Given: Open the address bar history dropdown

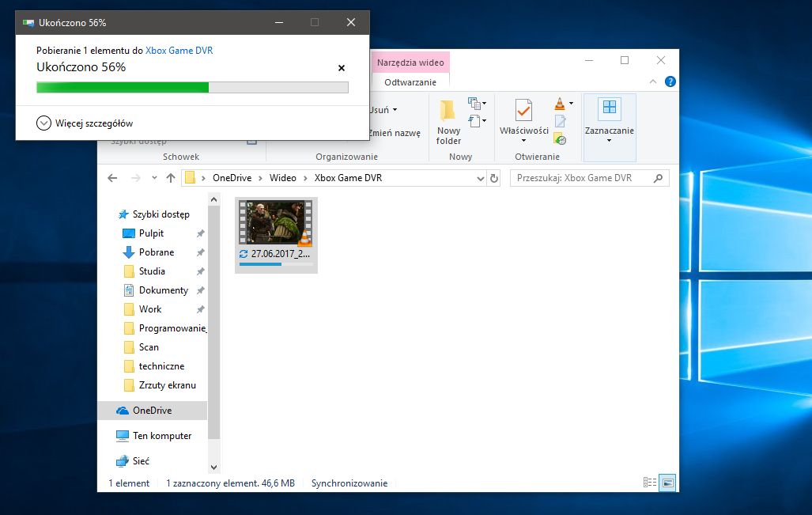Looking at the screenshot, I should 481,178.
